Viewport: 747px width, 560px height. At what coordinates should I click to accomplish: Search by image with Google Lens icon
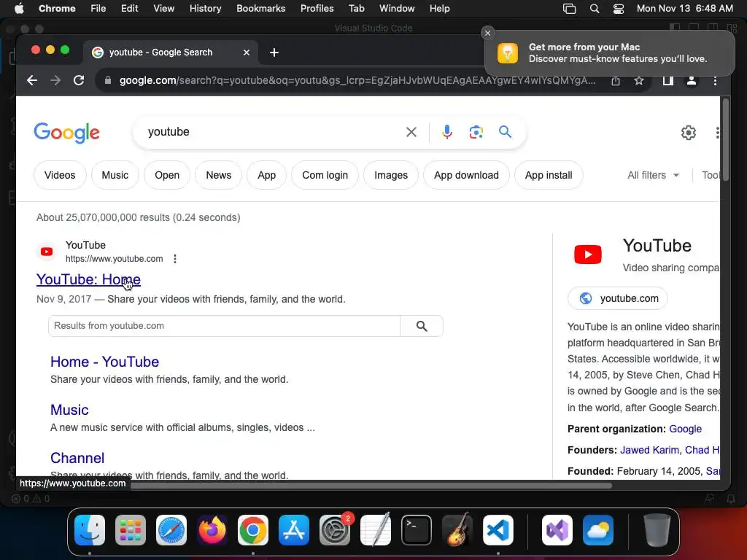(476, 132)
